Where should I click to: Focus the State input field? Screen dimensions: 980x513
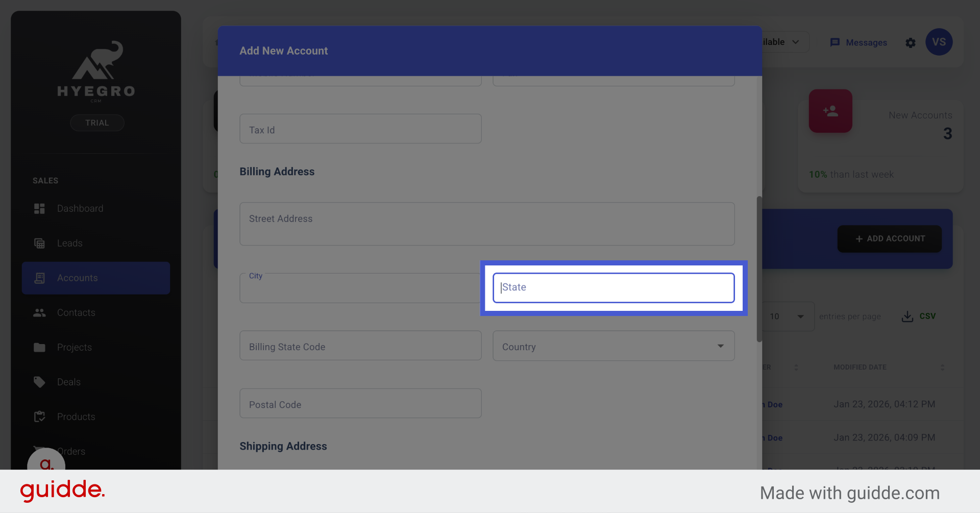(614, 288)
